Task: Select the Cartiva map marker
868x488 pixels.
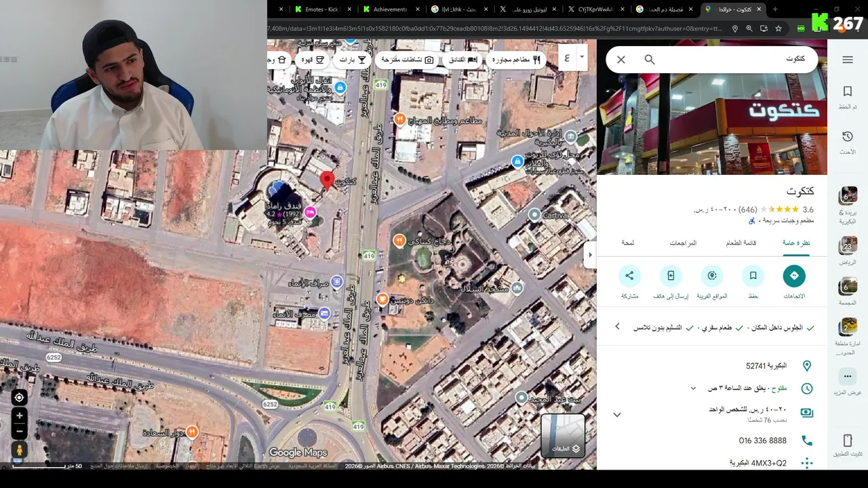Action: (534, 215)
